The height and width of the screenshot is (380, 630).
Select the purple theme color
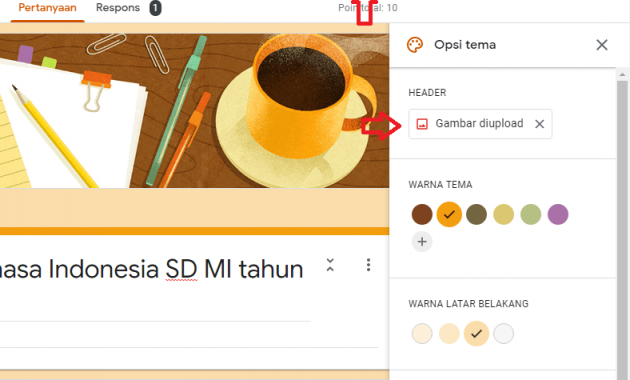pyautogui.click(x=558, y=214)
